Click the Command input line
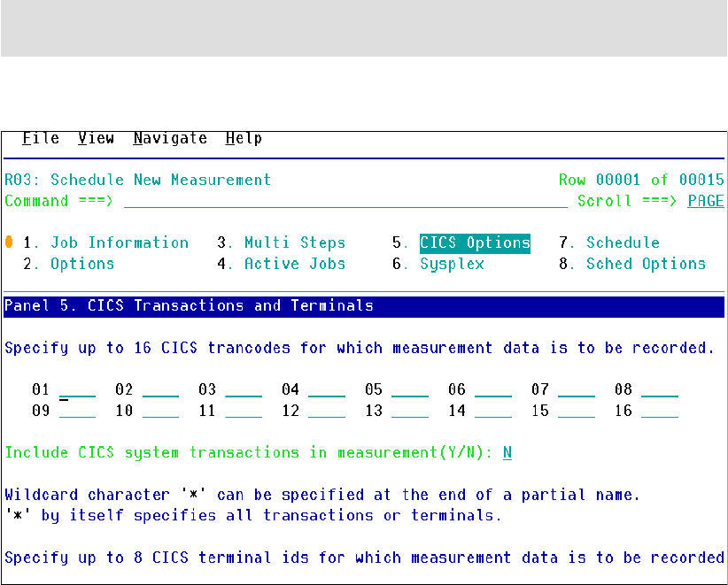This screenshot has height=585, width=728. [x=345, y=201]
